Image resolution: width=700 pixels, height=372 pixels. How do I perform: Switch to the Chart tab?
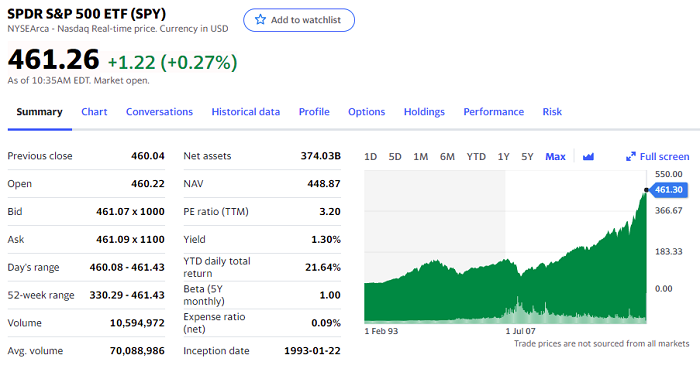pos(94,112)
